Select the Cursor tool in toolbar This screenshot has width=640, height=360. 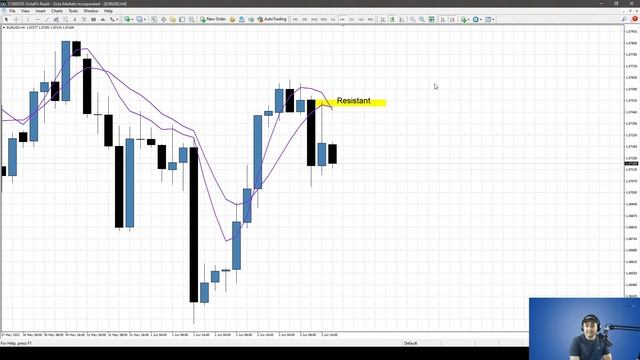click(x=6, y=19)
